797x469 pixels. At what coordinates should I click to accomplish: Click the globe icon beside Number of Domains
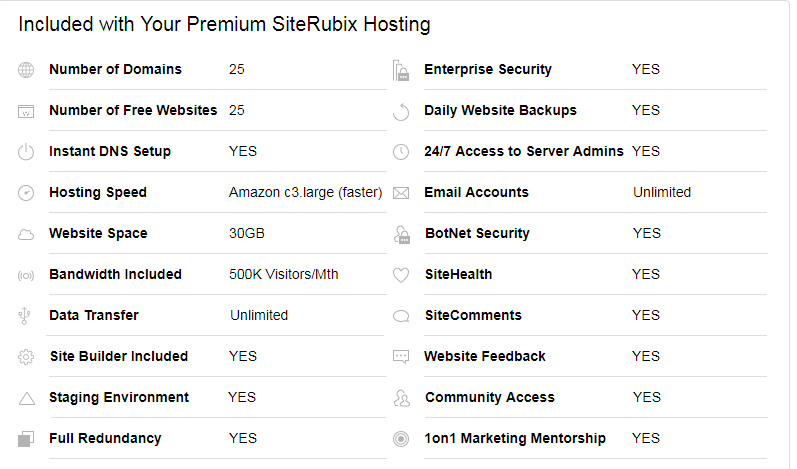click(x=26, y=70)
